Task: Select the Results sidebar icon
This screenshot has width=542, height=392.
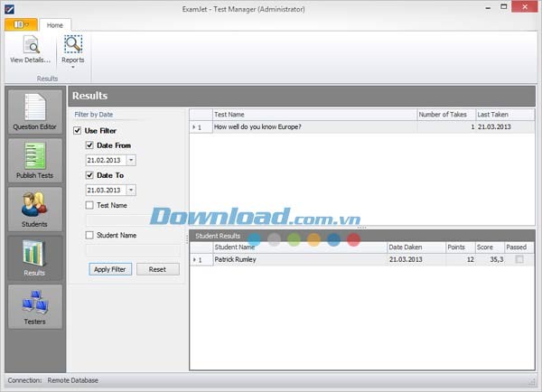Action: [35, 257]
